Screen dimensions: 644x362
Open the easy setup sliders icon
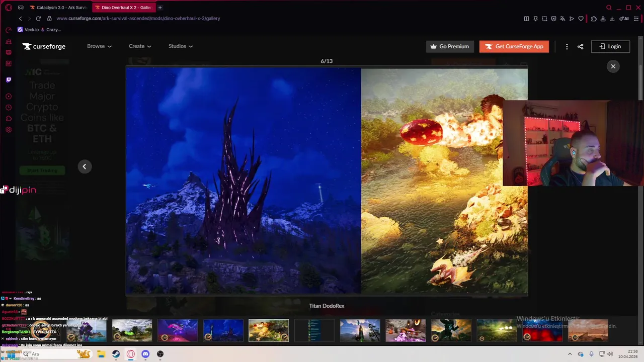point(636,19)
